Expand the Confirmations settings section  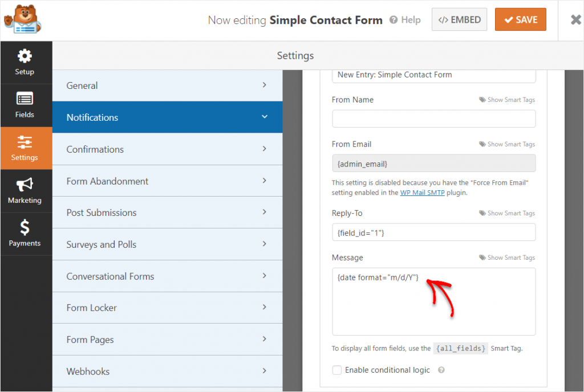(x=167, y=149)
